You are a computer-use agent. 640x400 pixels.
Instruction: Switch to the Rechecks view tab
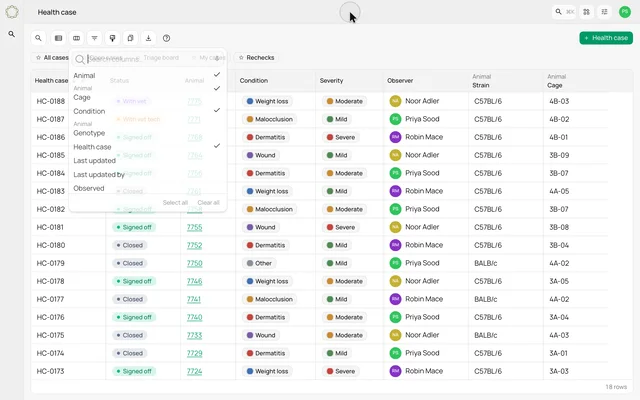coord(256,58)
